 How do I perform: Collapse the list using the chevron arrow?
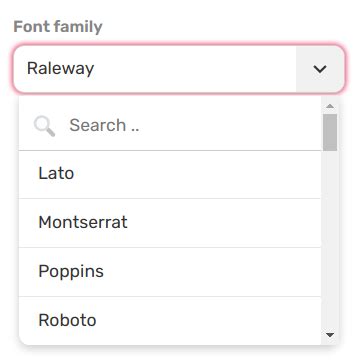(320, 69)
